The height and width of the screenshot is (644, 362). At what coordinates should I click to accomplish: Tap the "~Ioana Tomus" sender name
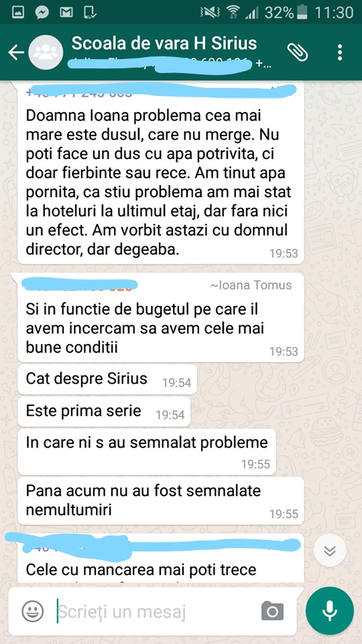(251, 285)
